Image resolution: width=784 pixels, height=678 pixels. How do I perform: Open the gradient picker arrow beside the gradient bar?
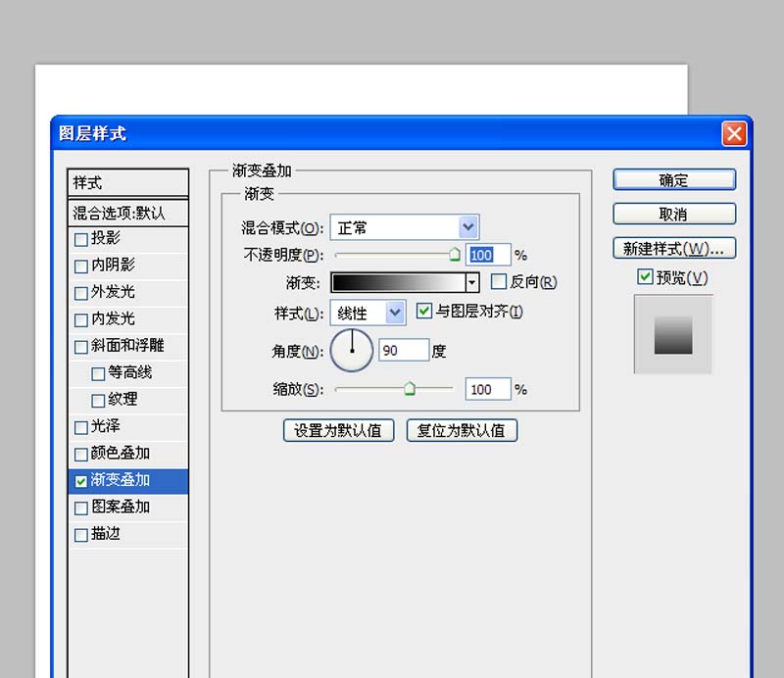click(x=471, y=283)
